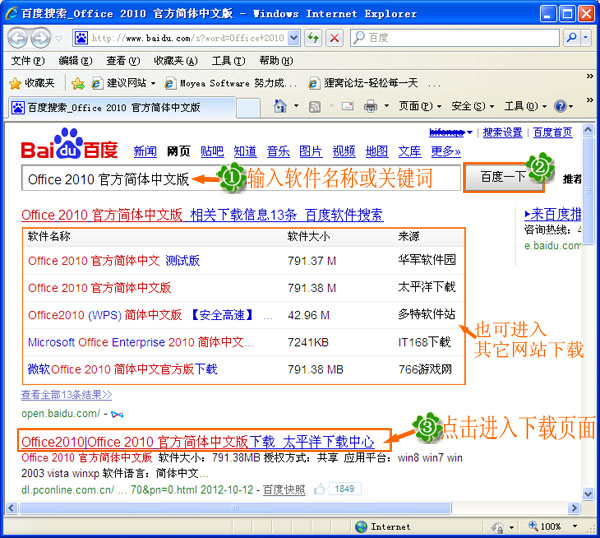The image size is (600, 538).
Task: Click the 百度 search box in IE toolbar
Action: [x=455, y=38]
